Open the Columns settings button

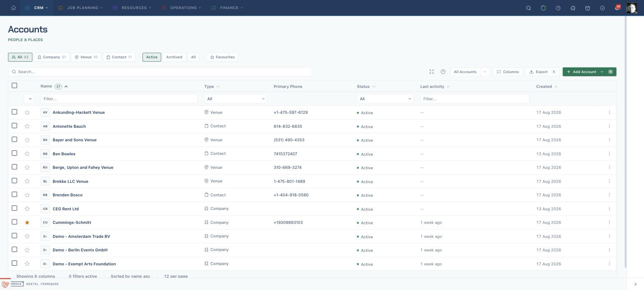tap(508, 72)
